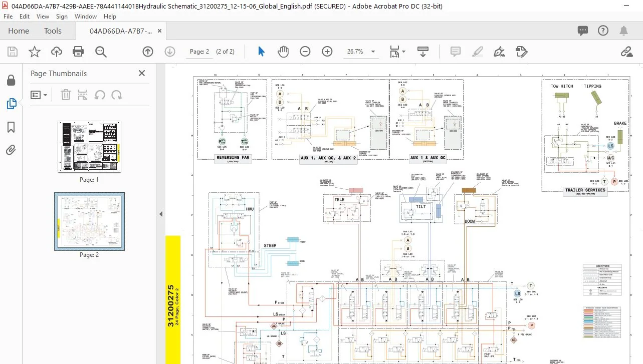Click the TIPPING label in diagram
This screenshot has height=364, width=643.
pos(592,86)
